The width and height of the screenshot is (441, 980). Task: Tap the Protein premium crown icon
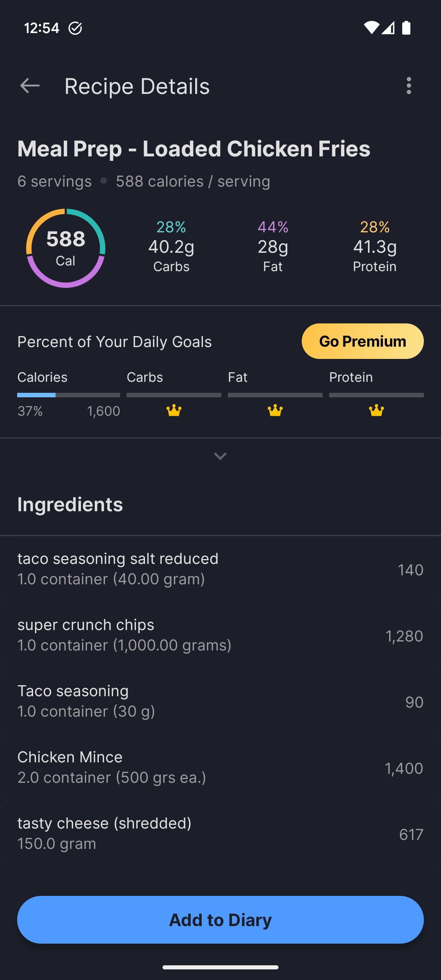(x=376, y=410)
